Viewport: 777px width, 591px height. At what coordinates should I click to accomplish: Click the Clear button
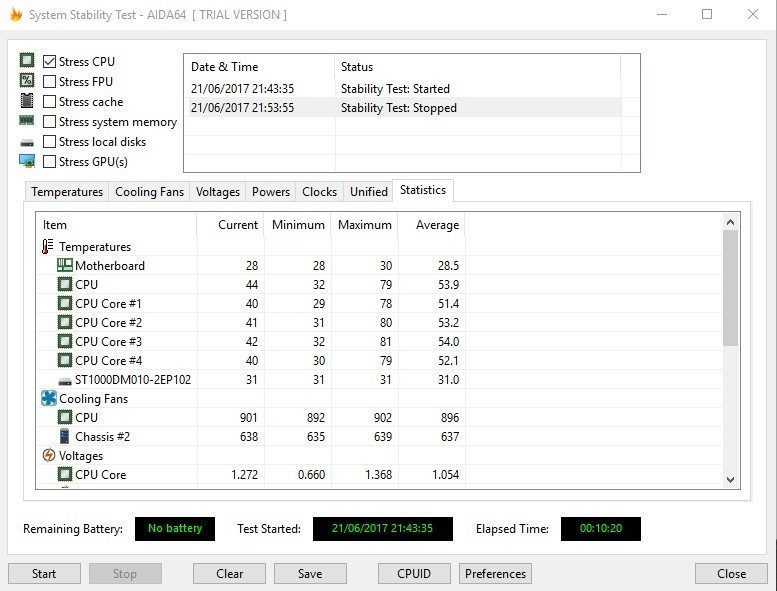pos(229,574)
